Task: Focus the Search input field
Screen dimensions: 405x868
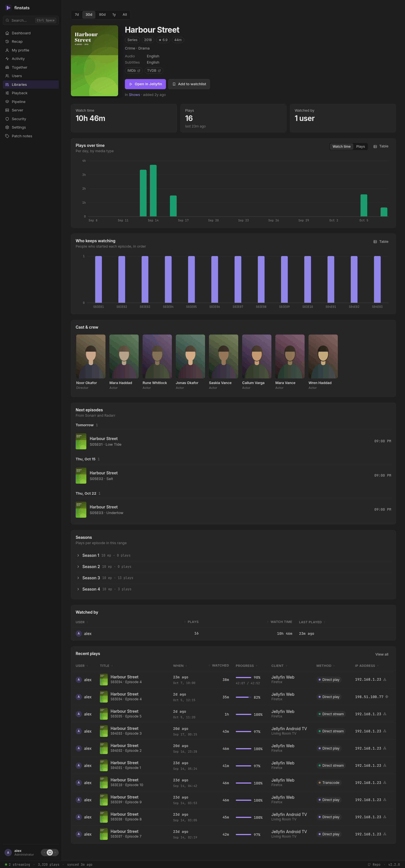Action: pyautogui.click(x=31, y=21)
